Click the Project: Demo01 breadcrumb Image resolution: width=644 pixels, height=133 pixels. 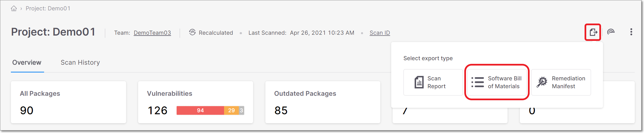coord(48,8)
